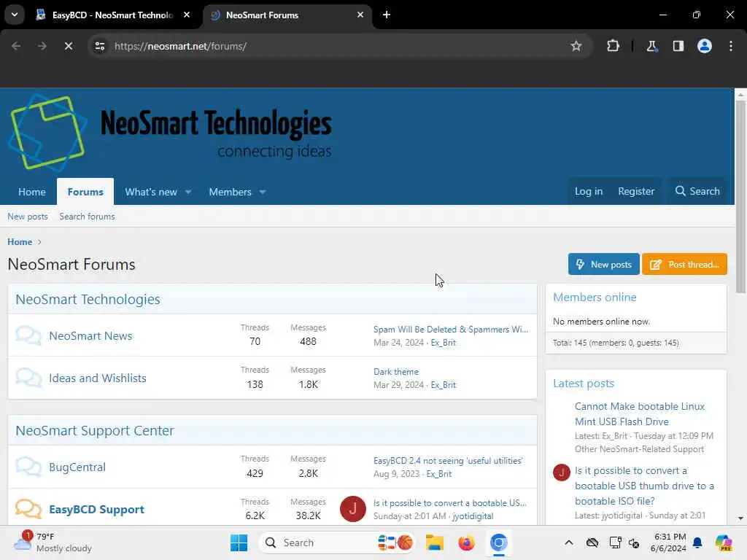The image size is (747, 560).
Task: Bookmark this page with the star icon
Action: (576, 46)
